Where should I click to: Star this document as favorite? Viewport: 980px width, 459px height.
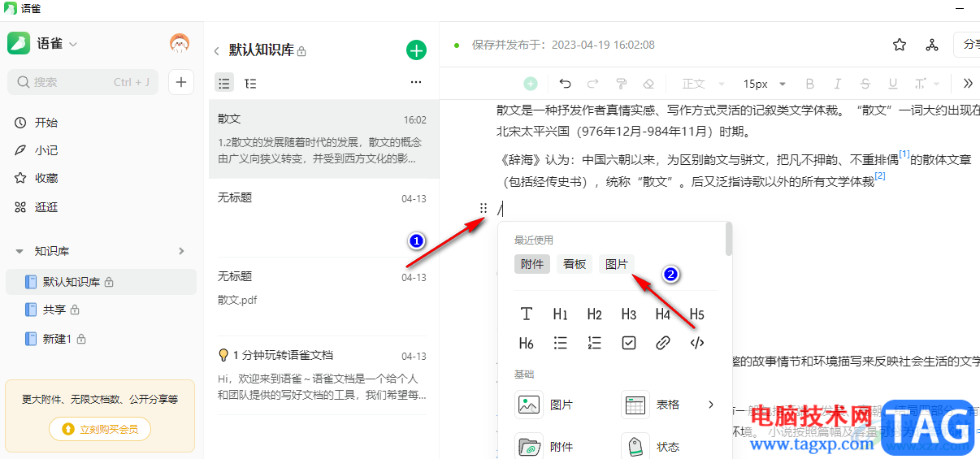pyautogui.click(x=900, y=45)
